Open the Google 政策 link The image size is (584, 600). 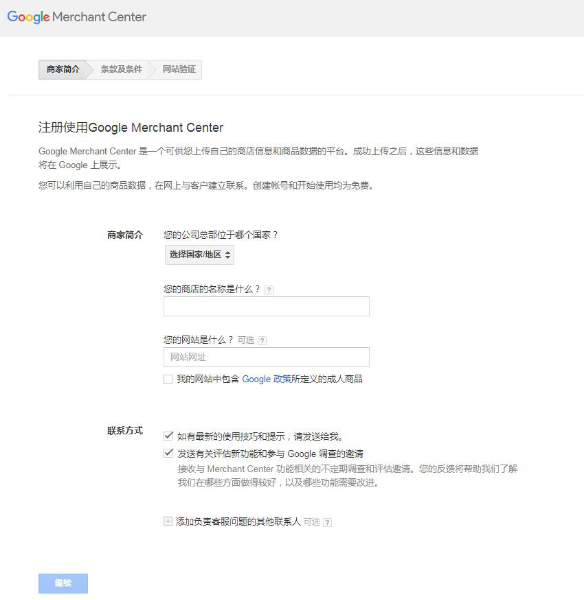point(266,379)
